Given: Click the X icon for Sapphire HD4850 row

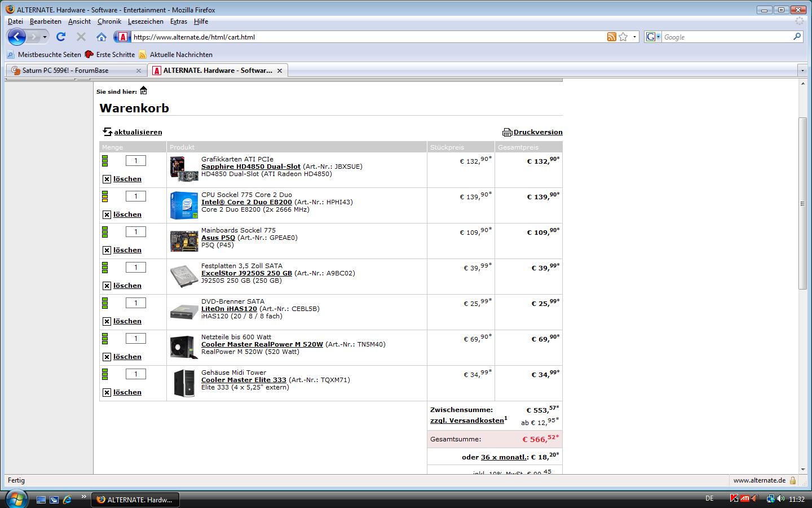Looking at the screenshot, I should (x=107, y=179).
